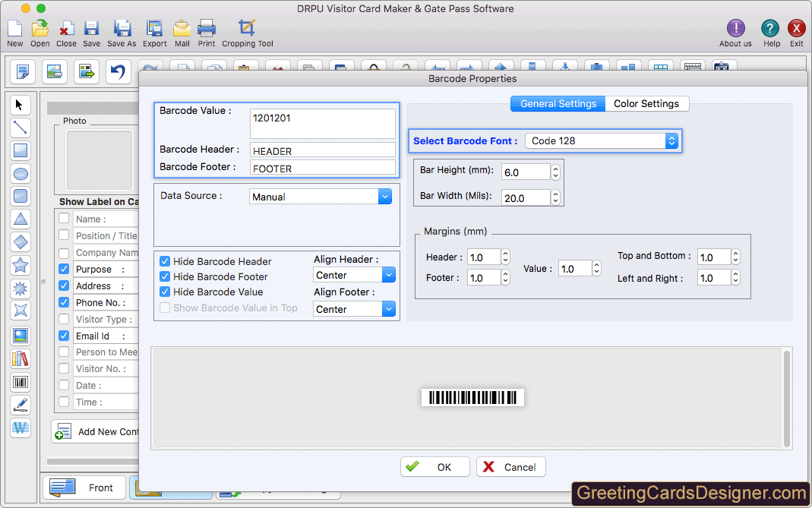Uncheck Hide Barcode Footer
The width and height of the screenshot is (812, 508).
point(165,276)
